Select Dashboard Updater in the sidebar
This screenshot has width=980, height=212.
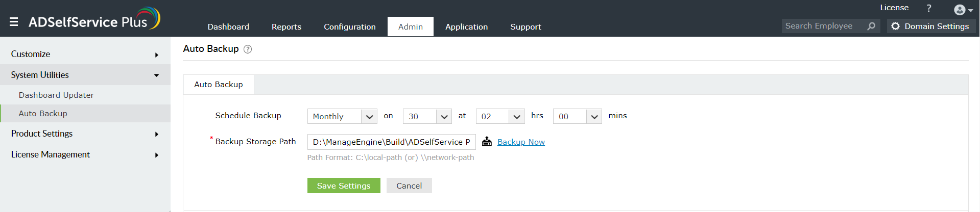coord(56,95)
